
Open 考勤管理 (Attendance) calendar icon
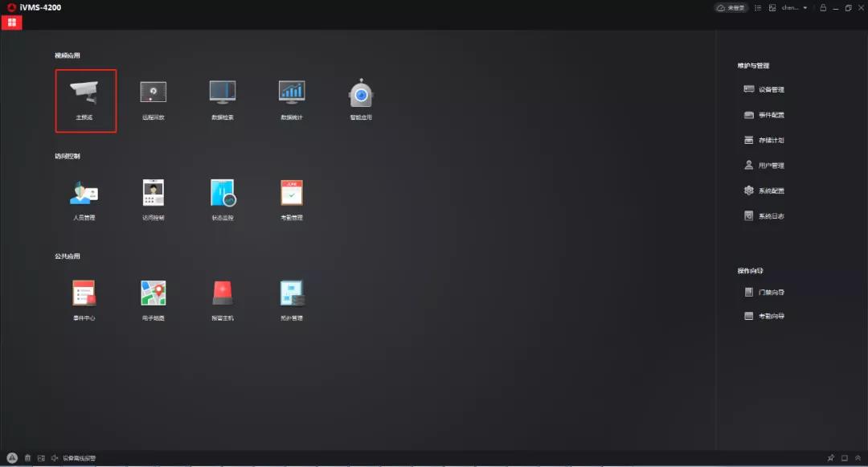[x=292, y=194]
